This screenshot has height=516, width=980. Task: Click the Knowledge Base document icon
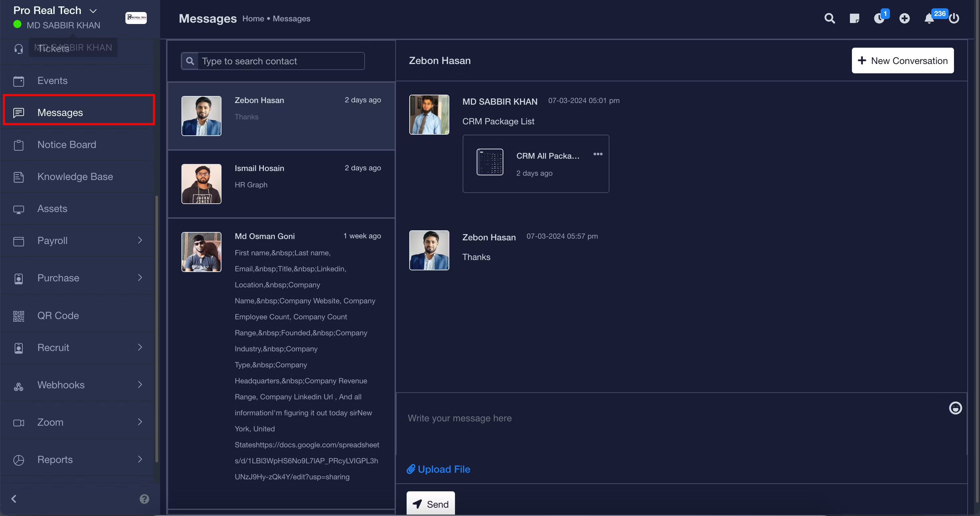coord(19,177)
